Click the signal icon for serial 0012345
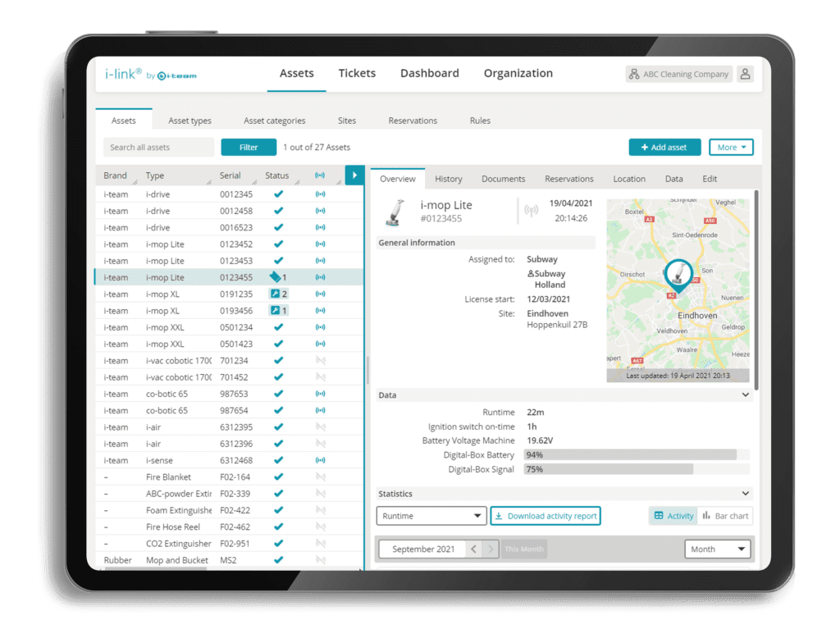840x643 pixels. 320,194
